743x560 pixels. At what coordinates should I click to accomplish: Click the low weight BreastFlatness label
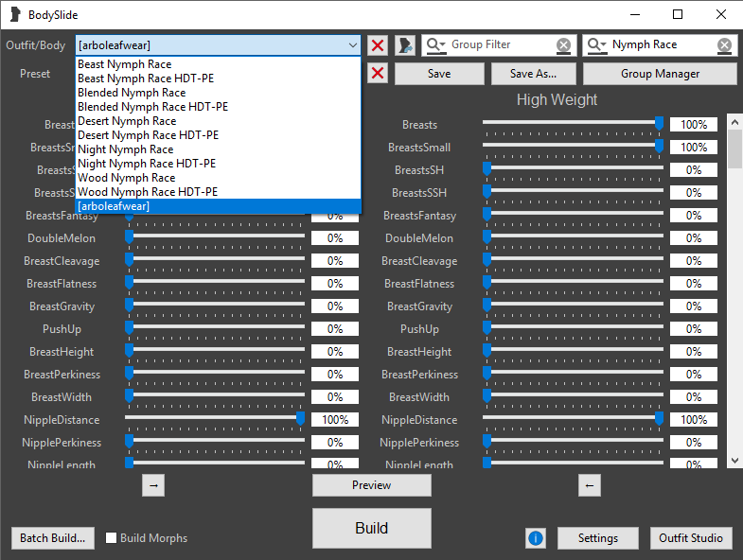[62, 284]
